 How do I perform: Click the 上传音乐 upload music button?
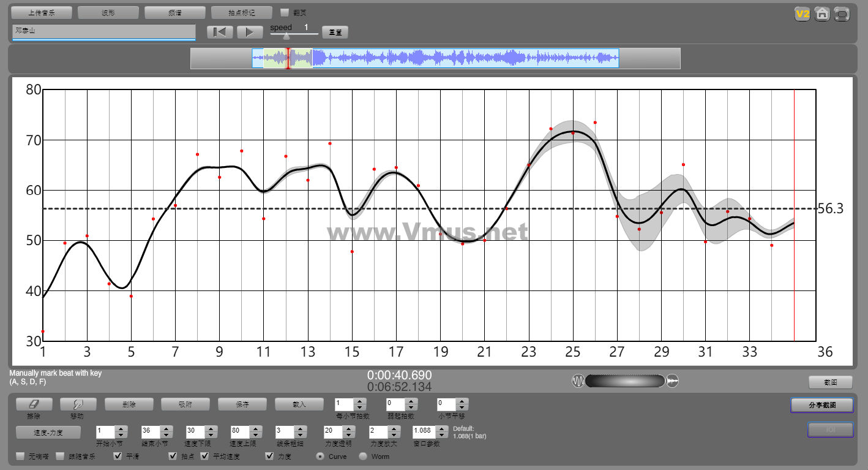tap(42, 12)
